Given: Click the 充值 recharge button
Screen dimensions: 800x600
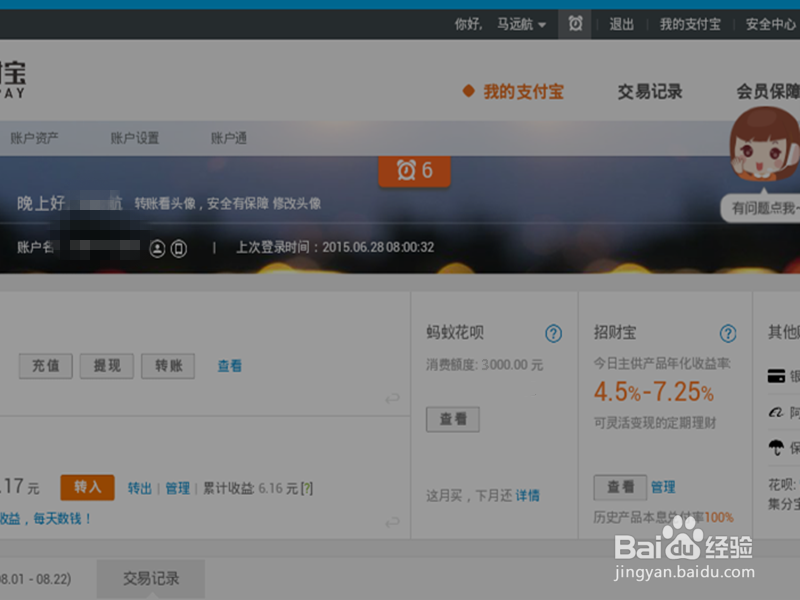Looking at the screenshot, I should pyautogui.click(x=46, y=366).
